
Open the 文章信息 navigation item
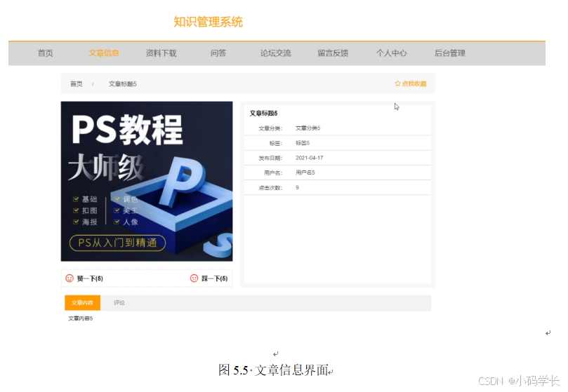[104, 53]
